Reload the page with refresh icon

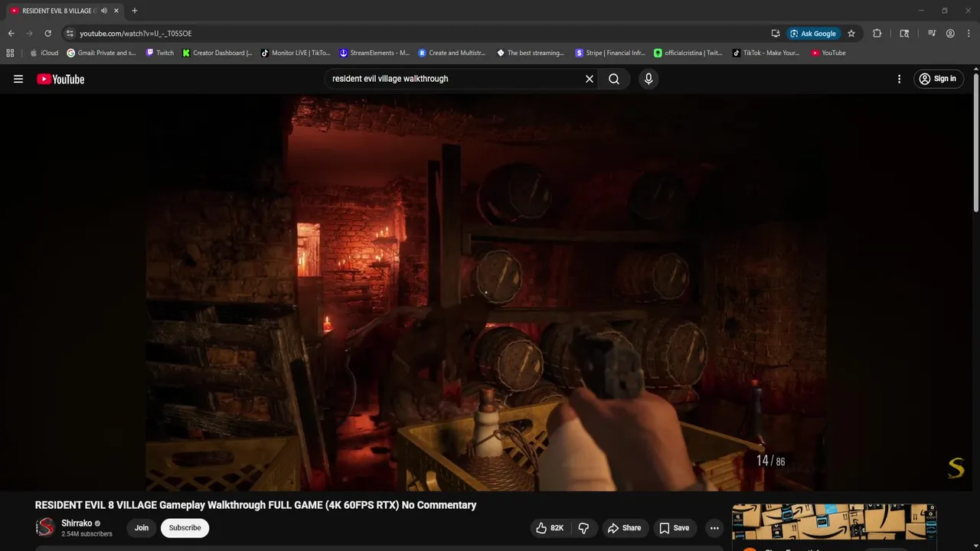point(47,34)
